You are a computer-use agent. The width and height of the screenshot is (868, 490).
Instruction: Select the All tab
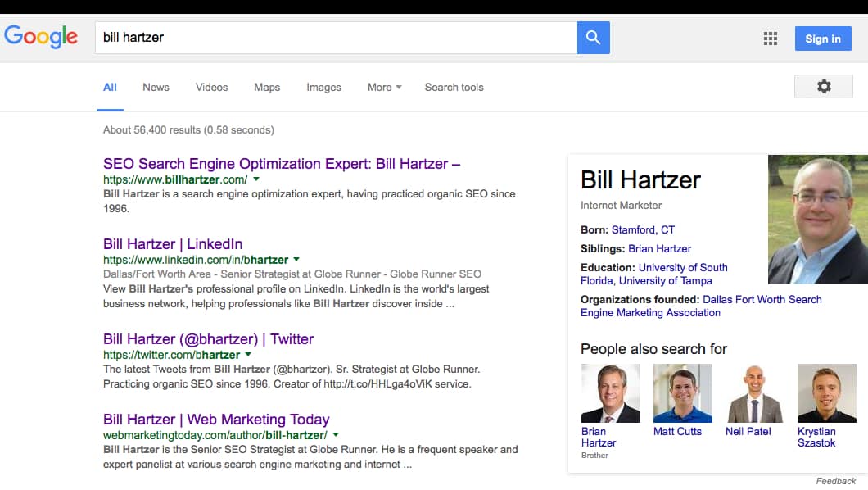(x=110, y=88)
